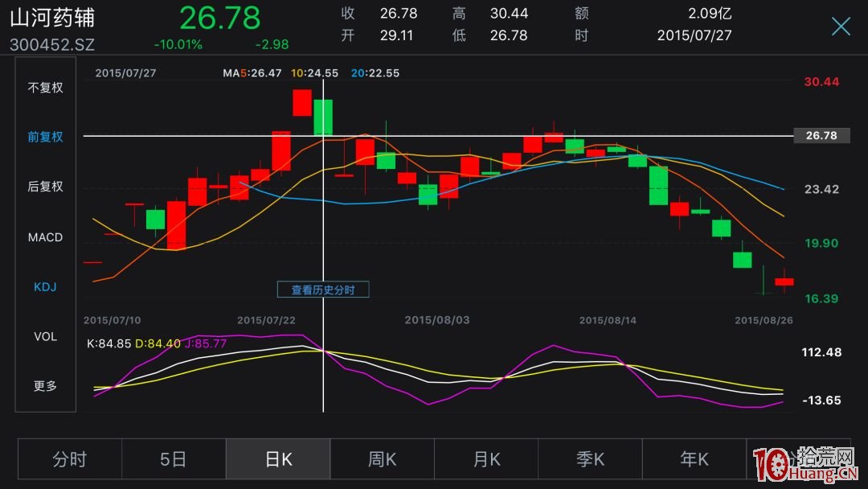Click the 26.78 crosshair price label
This screenshot has height=489, width=868.
tap(821, 136)
